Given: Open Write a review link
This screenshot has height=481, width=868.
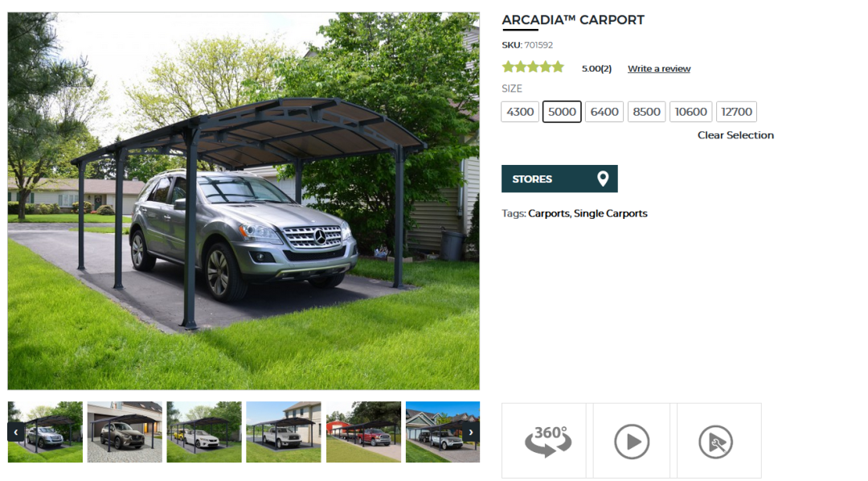Looking at the screenshot, I should click(x=659, y=68).
